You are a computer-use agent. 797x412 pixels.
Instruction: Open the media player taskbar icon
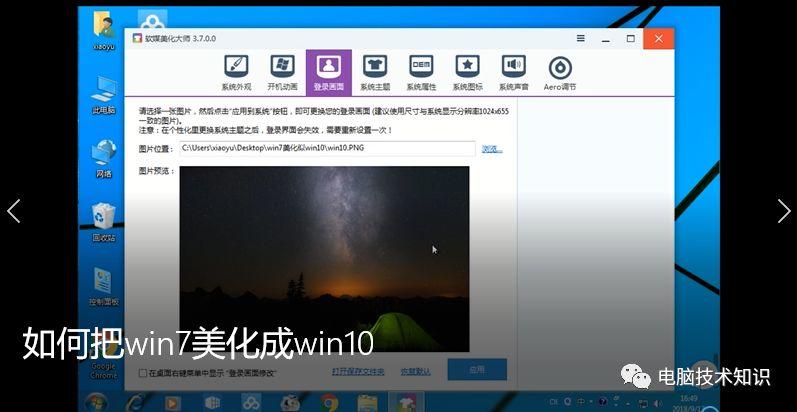point(173,403)
